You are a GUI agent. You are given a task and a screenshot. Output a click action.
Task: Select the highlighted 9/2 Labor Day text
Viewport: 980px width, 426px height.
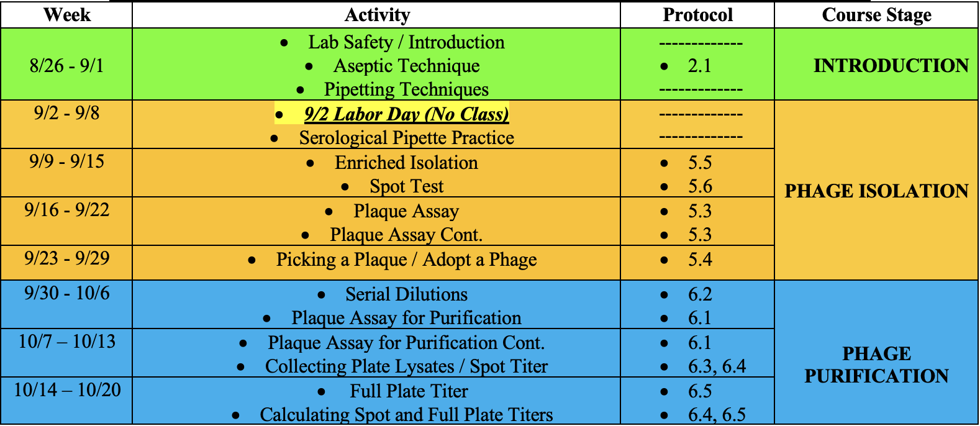(406, 114)
